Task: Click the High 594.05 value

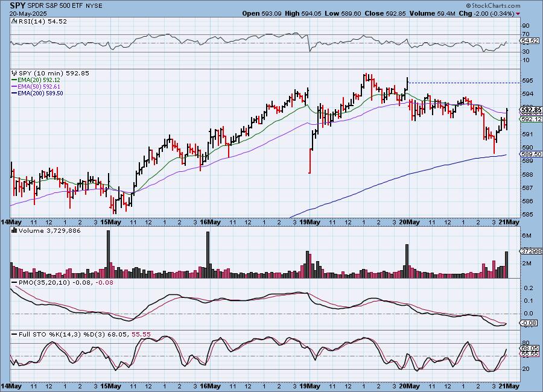Action: coord(303,13)
